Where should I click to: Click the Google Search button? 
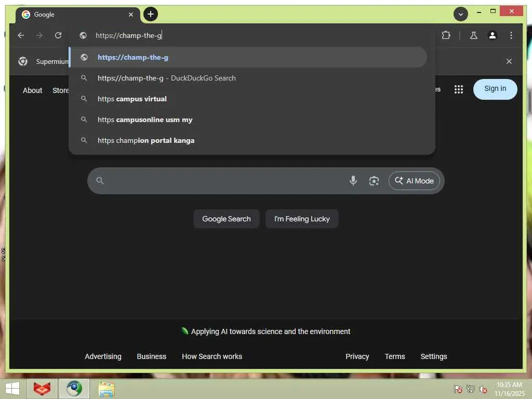227,219
